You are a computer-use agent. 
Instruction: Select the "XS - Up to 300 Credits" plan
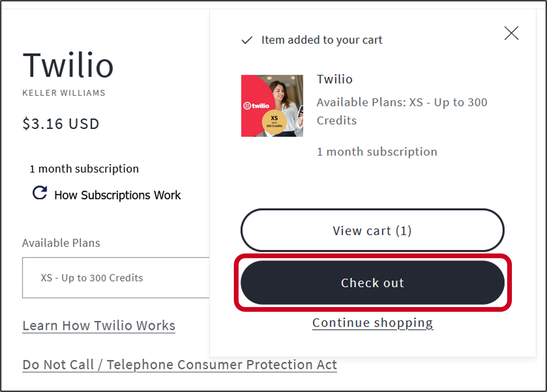[x=91, y=278]
